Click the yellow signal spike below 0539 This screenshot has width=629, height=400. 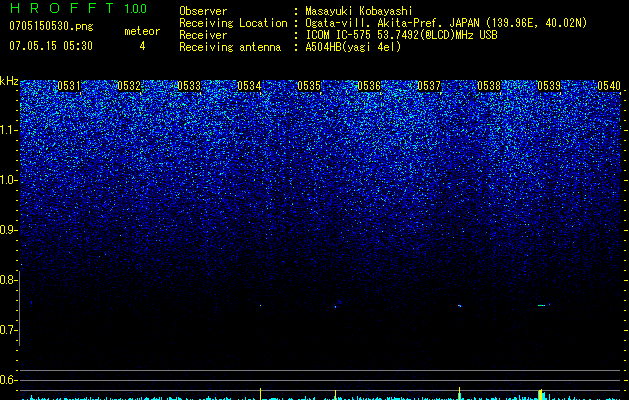pos(541,394)
